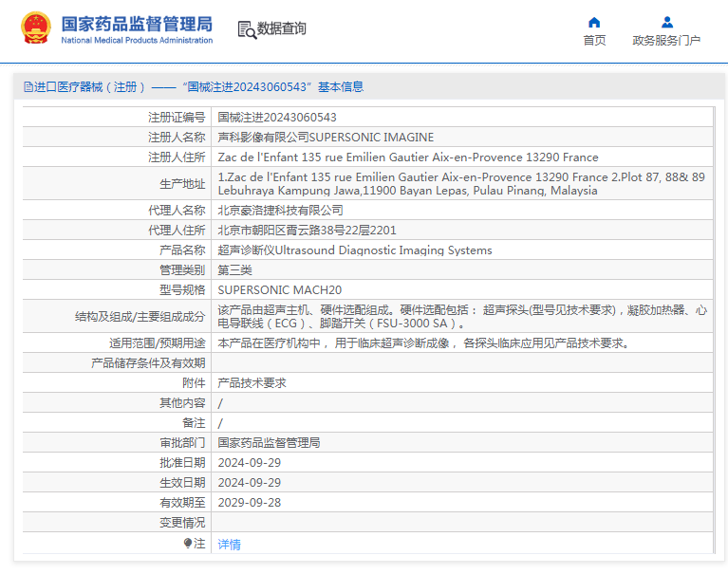Click National Medical Products Administration English text

(x=137, y=41)
